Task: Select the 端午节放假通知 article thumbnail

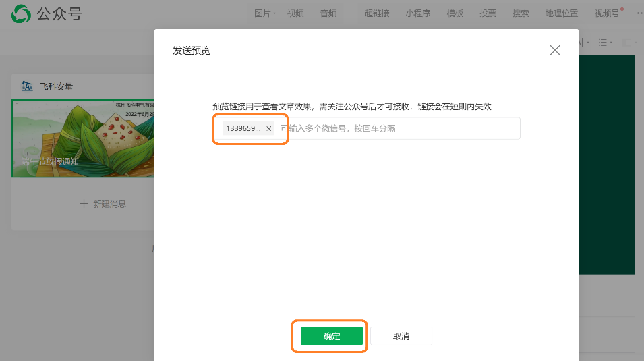Action: [83, 138]
